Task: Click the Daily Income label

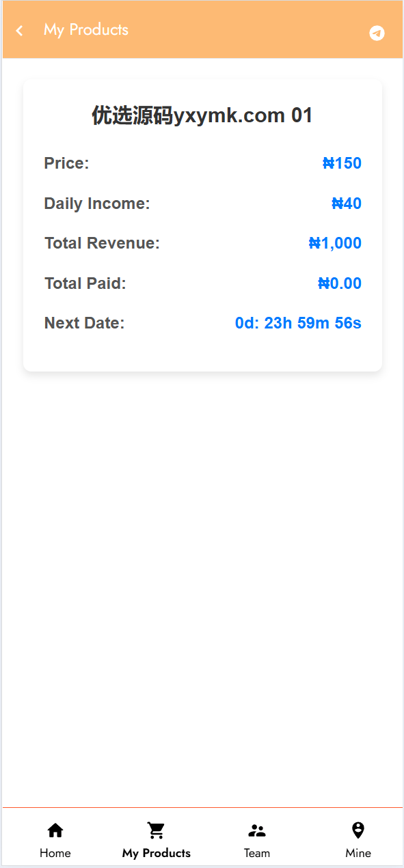Action: [97, 204]
